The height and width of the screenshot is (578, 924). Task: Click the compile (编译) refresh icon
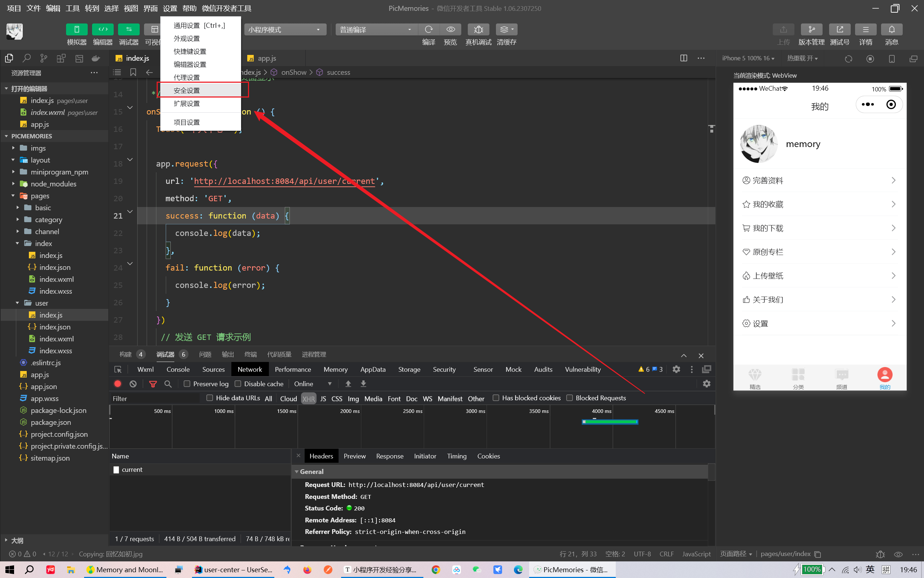(x=429, y=29)
